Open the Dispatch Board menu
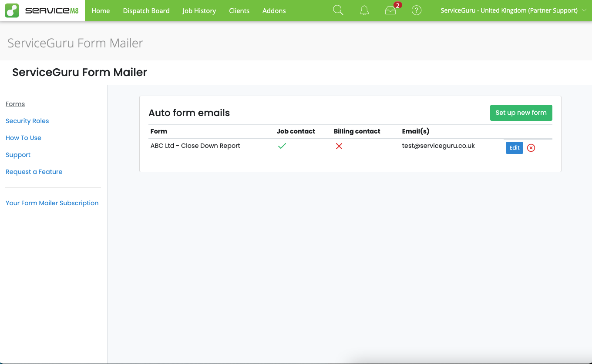The image size is (592, 364). [x=146, y=10]
